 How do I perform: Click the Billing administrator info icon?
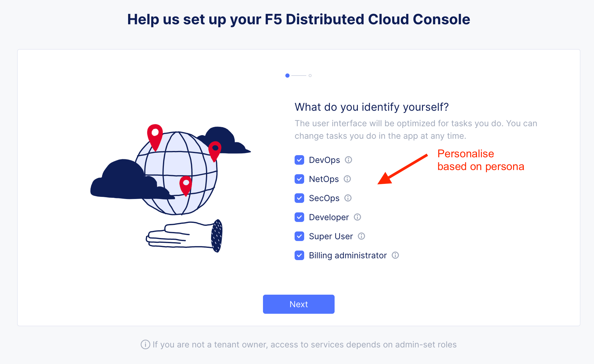pyautogui.click(x=395, y=255)
